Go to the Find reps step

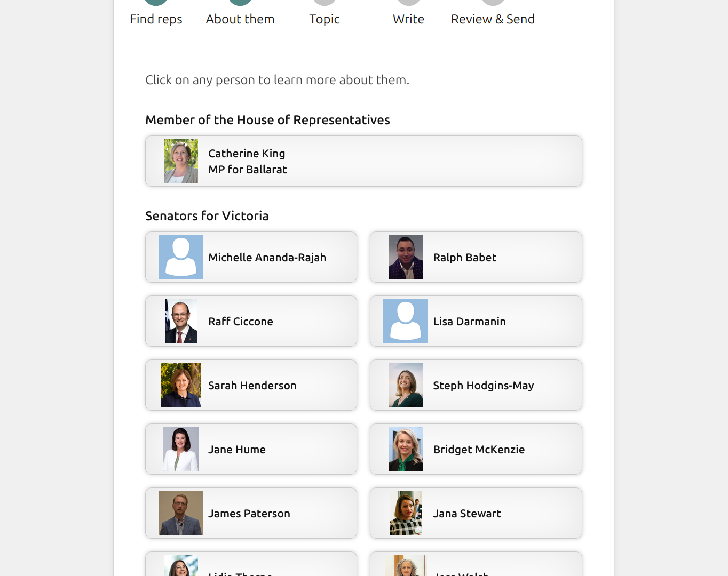pyautogui.click(x=156, y=19)
